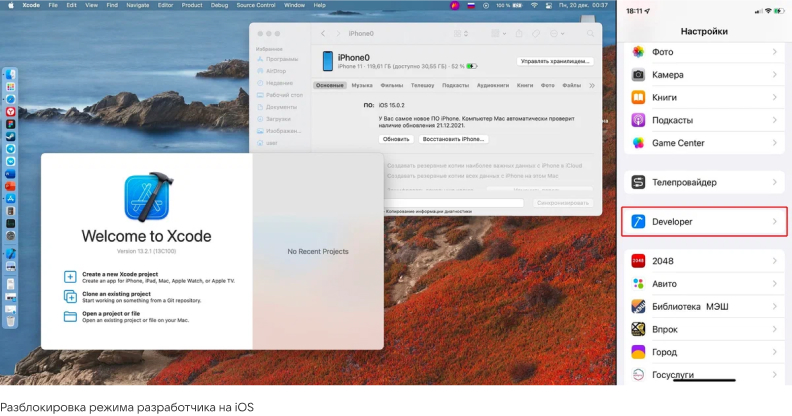Expand the Авито row chevron in Settings
792x416 pixels.
774,284
